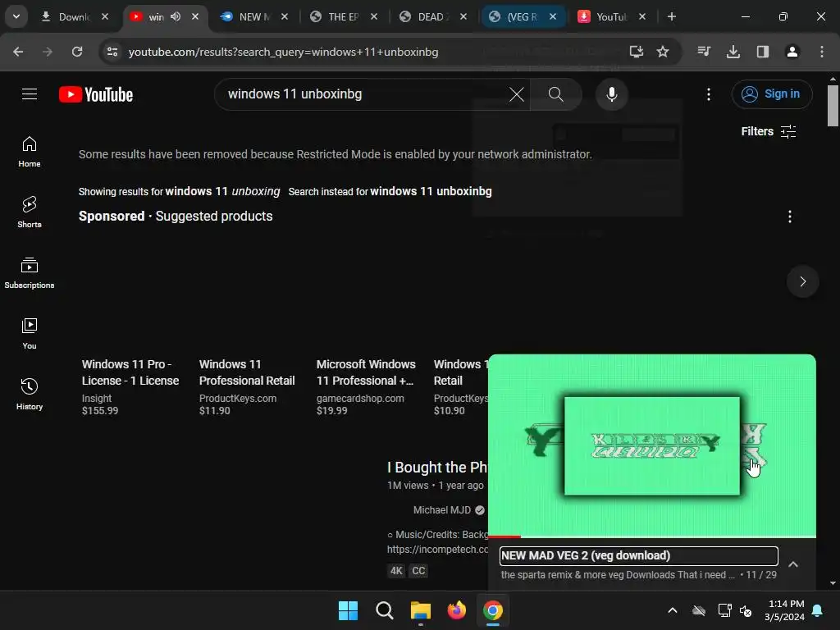Open Subscriptions in the sidebar
Image resolution: width=840 pixels, height=630 pixels.
coord(30,273)
